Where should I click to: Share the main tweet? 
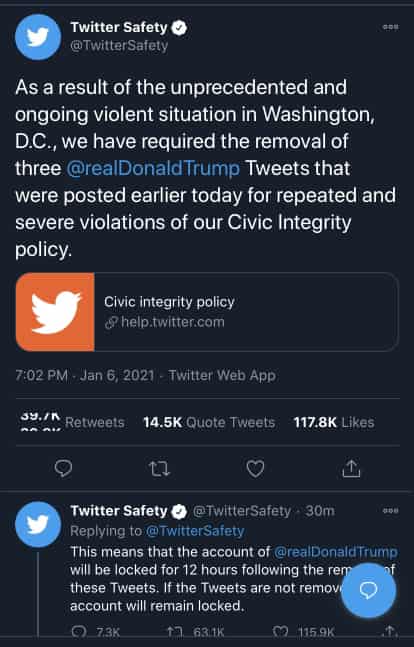tap(351, 469)
